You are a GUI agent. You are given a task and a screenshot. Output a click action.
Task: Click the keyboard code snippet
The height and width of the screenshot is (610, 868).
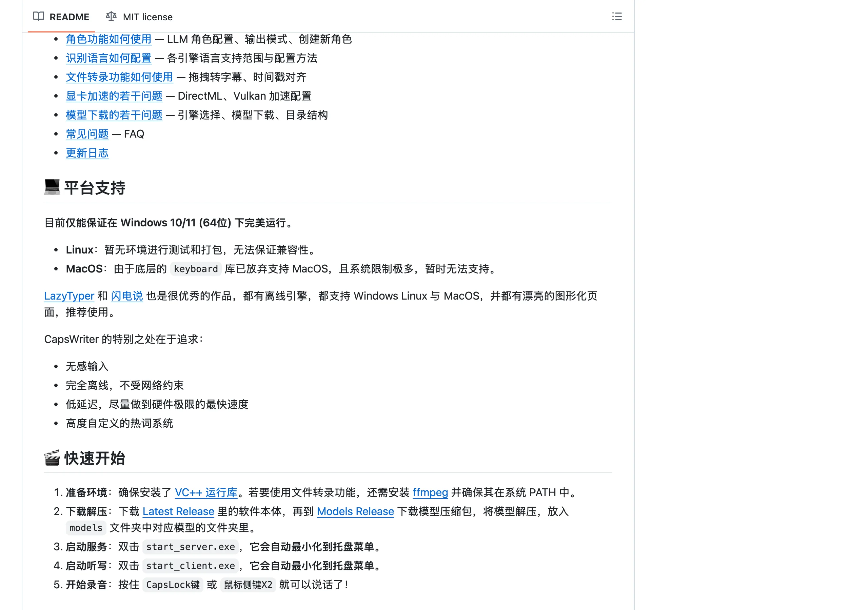pos(196,269)
